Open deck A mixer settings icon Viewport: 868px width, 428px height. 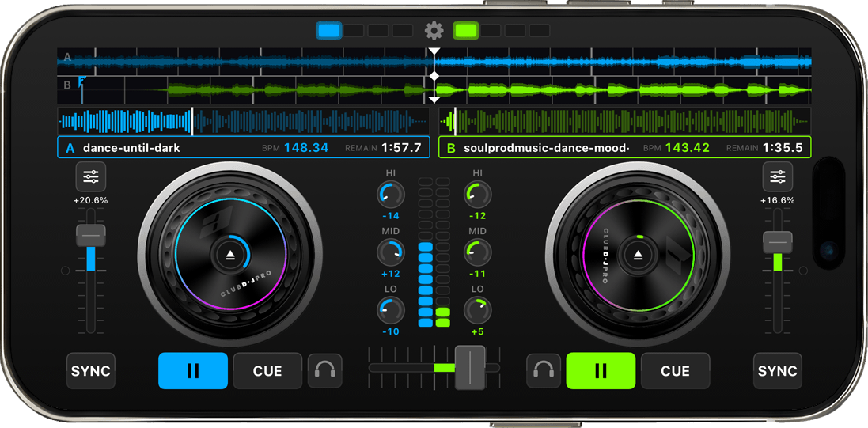pos(90,176)
